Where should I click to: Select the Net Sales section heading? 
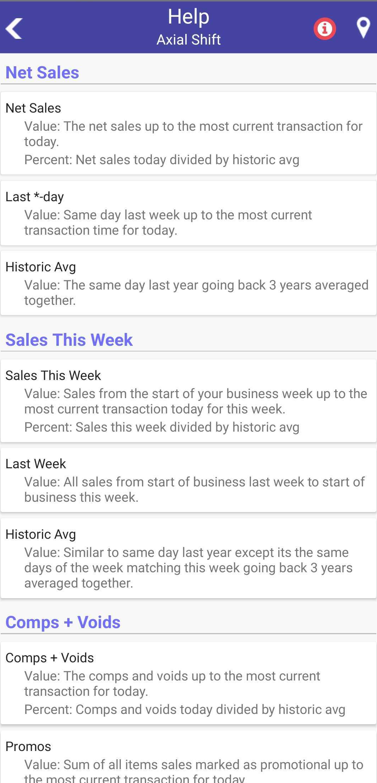point(42,72)
